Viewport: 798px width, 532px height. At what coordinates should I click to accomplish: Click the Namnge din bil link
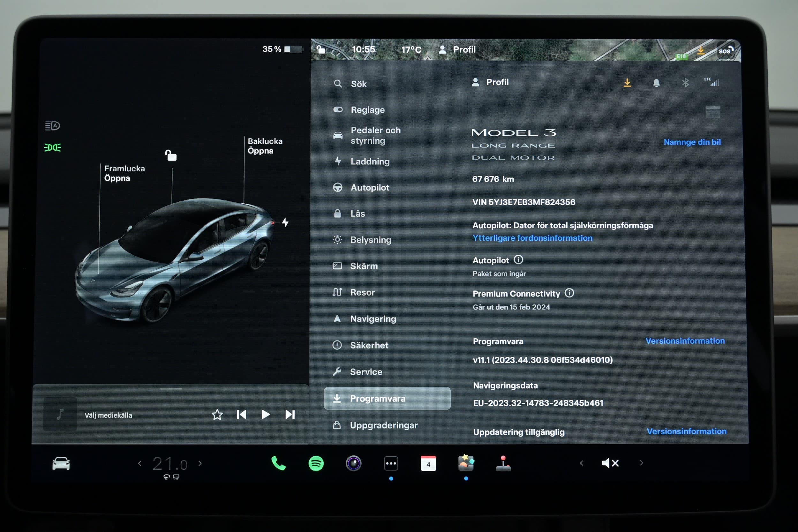[x=692, y=142]
